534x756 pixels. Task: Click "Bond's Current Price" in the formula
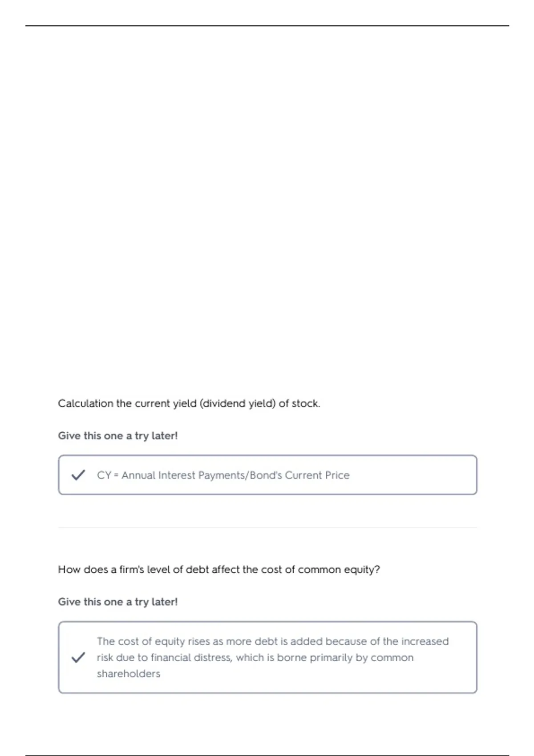coord(299,475)
